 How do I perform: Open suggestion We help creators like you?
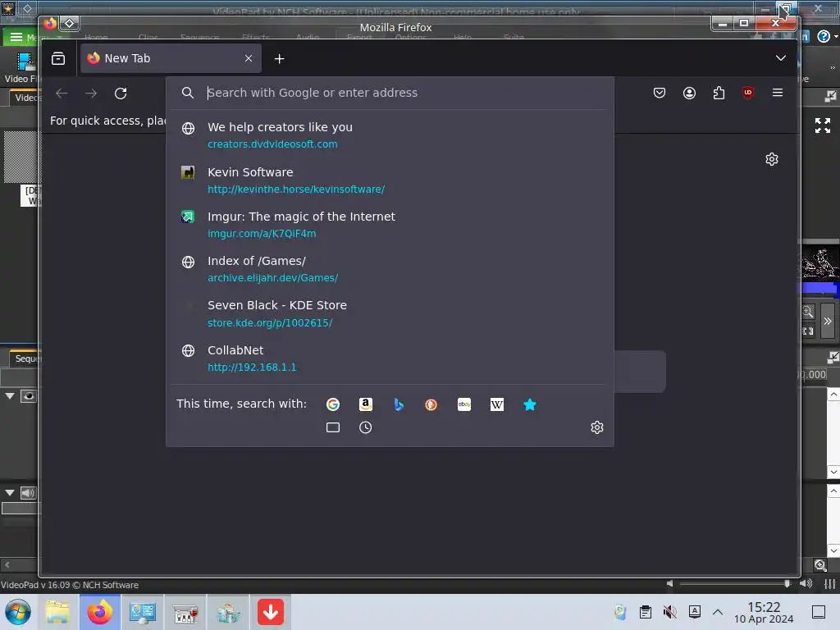point(390,135)
